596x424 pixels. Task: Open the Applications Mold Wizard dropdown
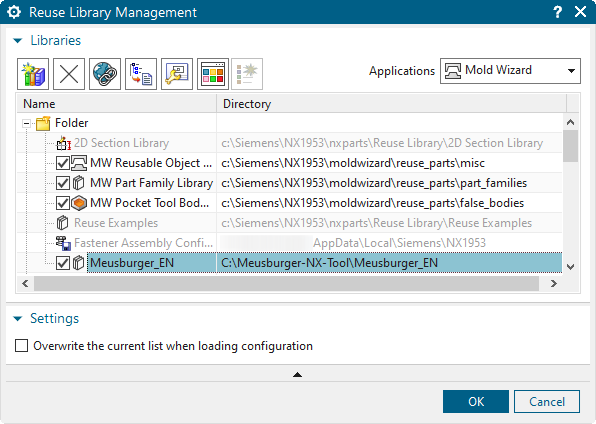pos(510,71)
